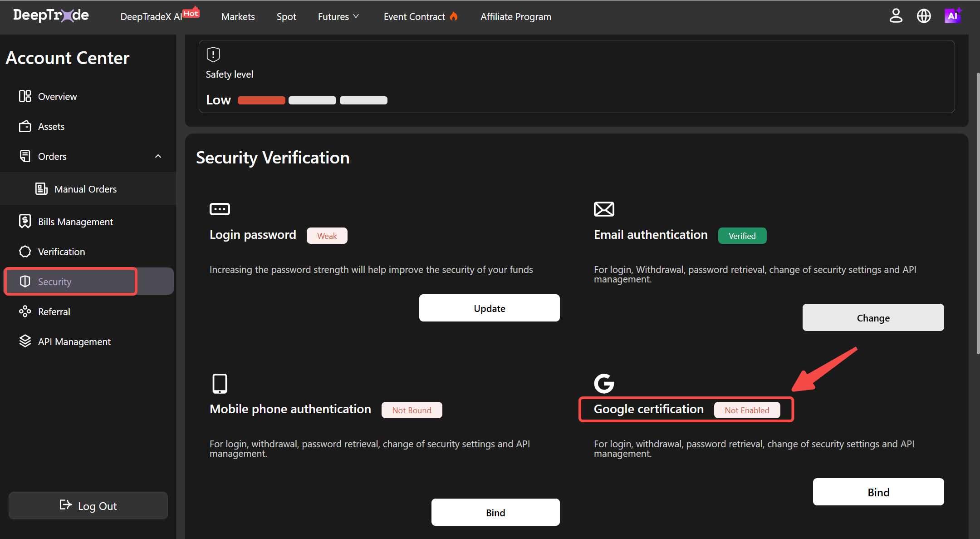Launch the purple AI assistant icon
980x539 pixels.
point(953,16)
